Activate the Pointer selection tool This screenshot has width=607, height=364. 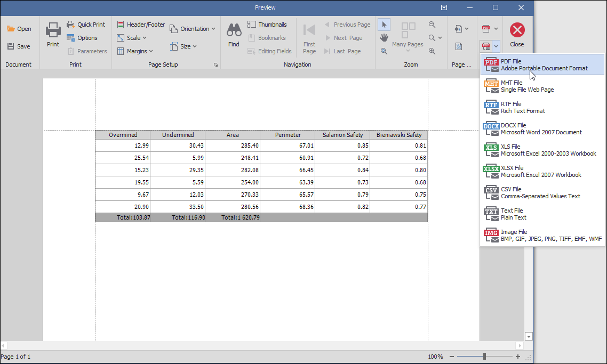pyautogui.click(x=384, y=25)
